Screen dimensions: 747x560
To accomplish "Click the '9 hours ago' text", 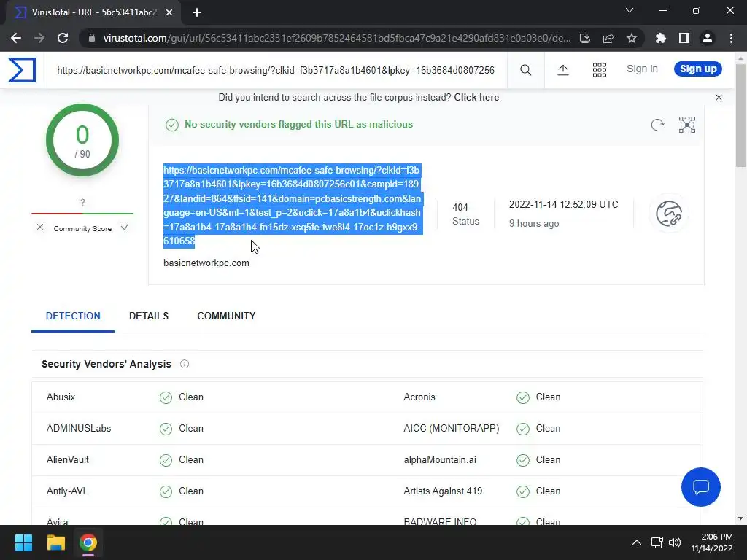I will pos(534,224).
